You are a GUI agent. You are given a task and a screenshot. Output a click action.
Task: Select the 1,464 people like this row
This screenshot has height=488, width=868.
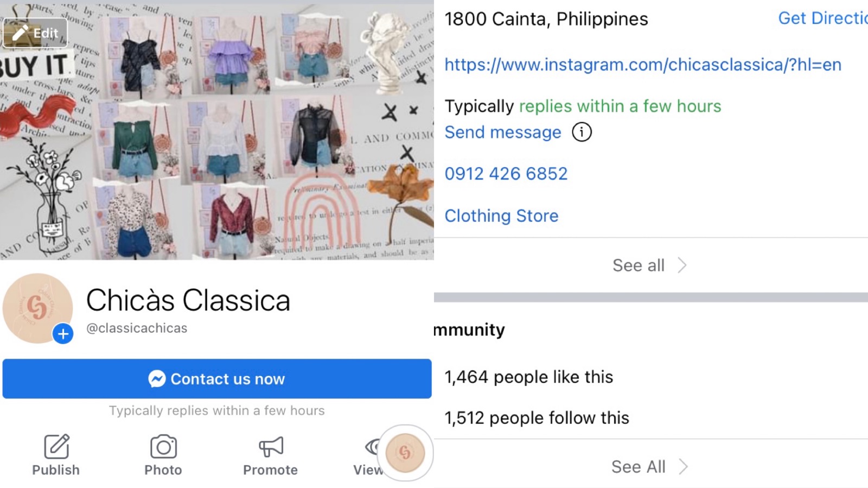coord(651,377)
